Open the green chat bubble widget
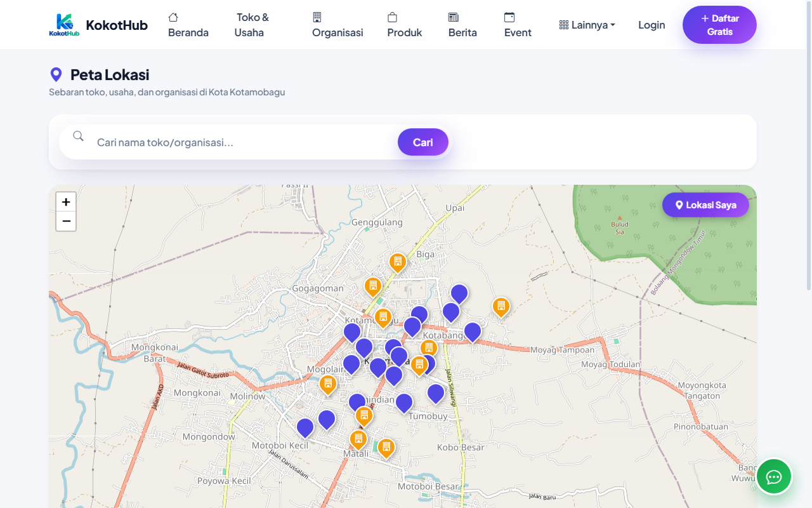The image size is (812, 508). coord(774,476)
